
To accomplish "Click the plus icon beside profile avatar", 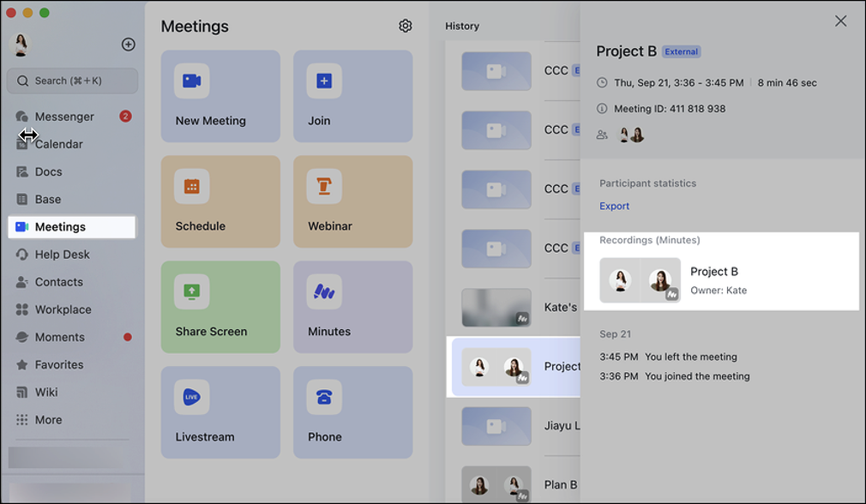I will 129,45.
